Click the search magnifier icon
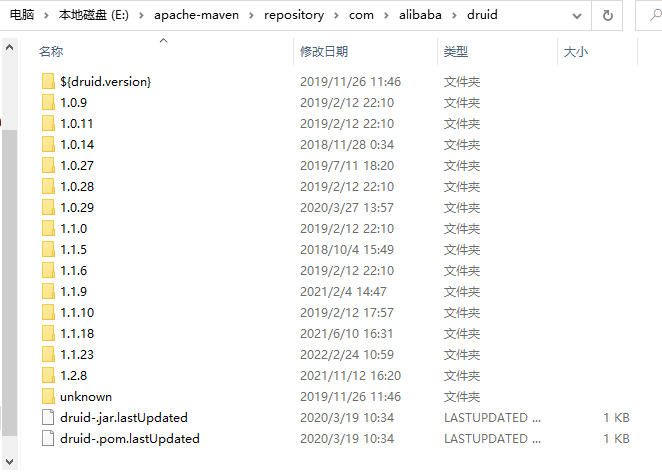Viewport: 662px width, 474px height. [x=655, y=16]
